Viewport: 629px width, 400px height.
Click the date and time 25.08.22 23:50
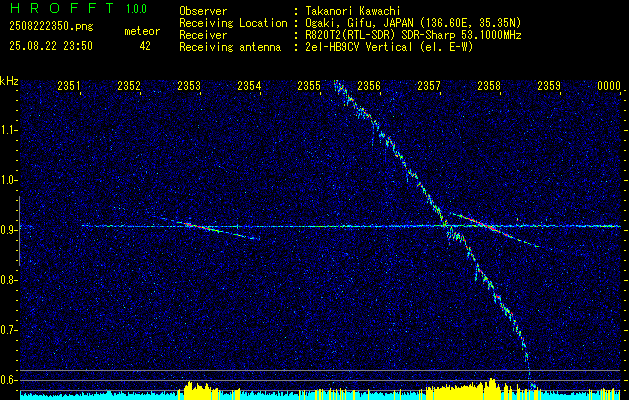point(51,46)
